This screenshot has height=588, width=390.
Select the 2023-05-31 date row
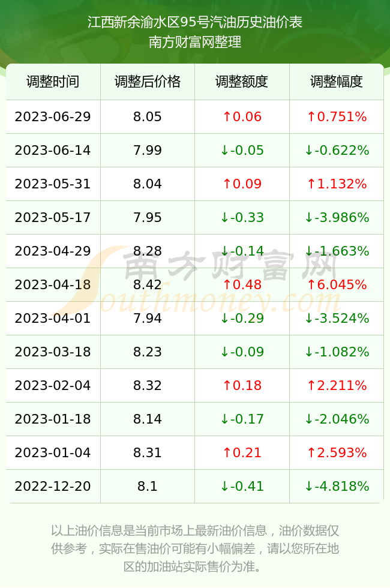(194, 184)
